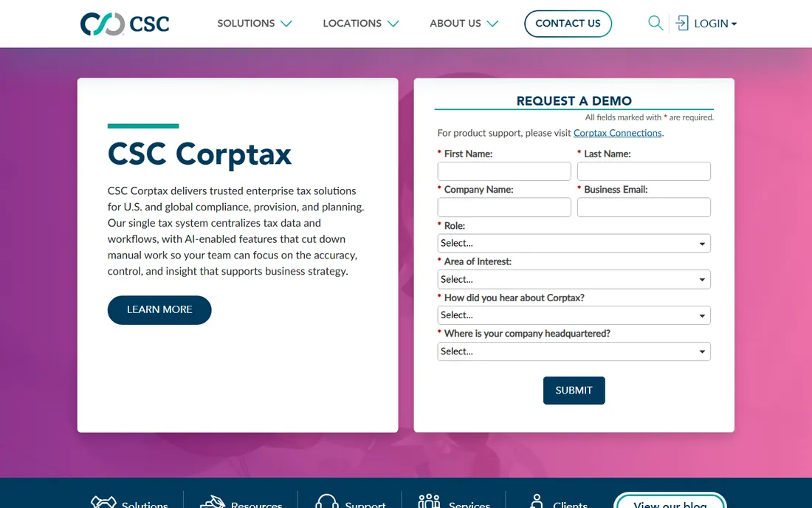Focus the Last Name input field
The width and height of the screenshot is (812, 508).
(x=644, y=171)
